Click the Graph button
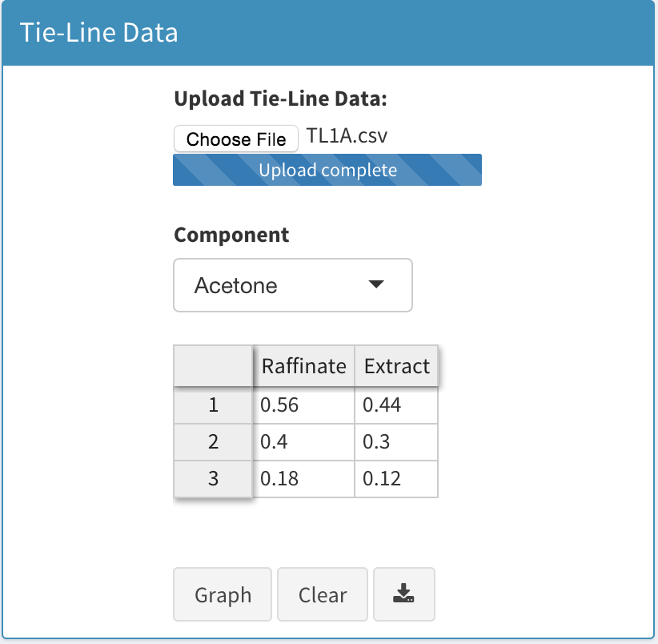The width and height of the screenshot is (658, 644). [x=223, y=594]
